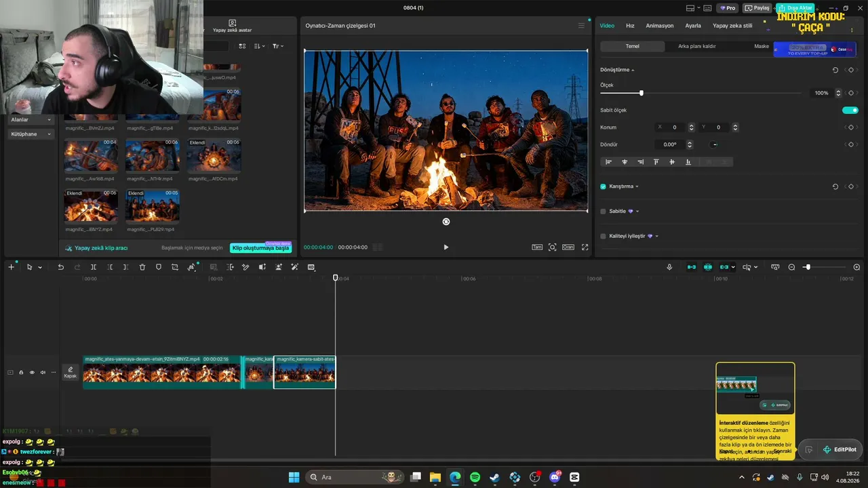Image resolution: width=868 pixels, height=488 pixels.
Task: Mute the main video track audio
Action: coord(43,372)
